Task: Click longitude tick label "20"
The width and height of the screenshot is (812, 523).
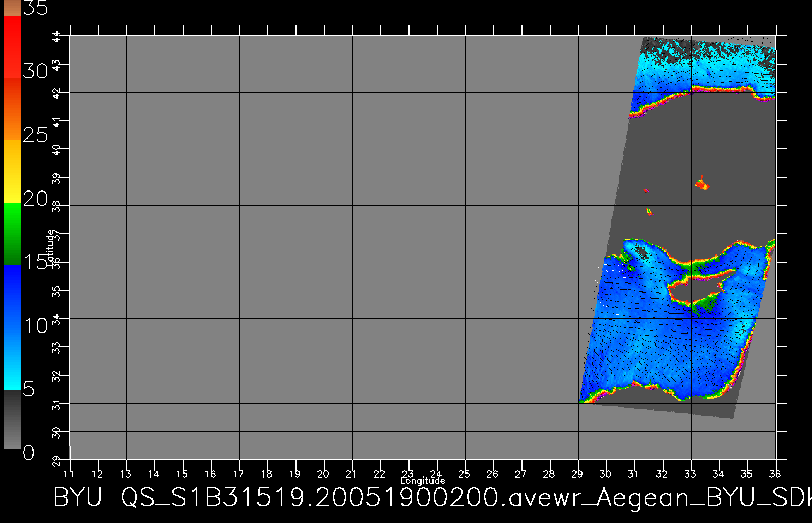Action: pyautogui.click(x=323, y=474)
